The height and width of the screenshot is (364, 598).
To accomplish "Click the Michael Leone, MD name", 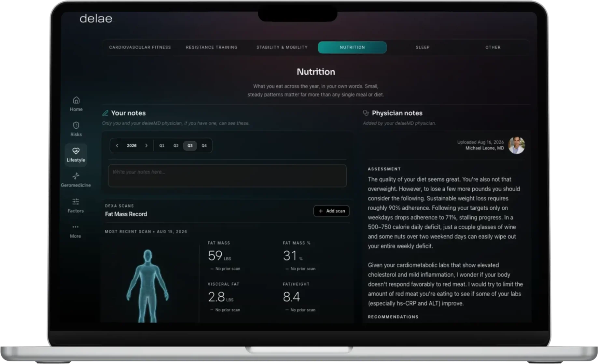I will click(x=484, y=148).
